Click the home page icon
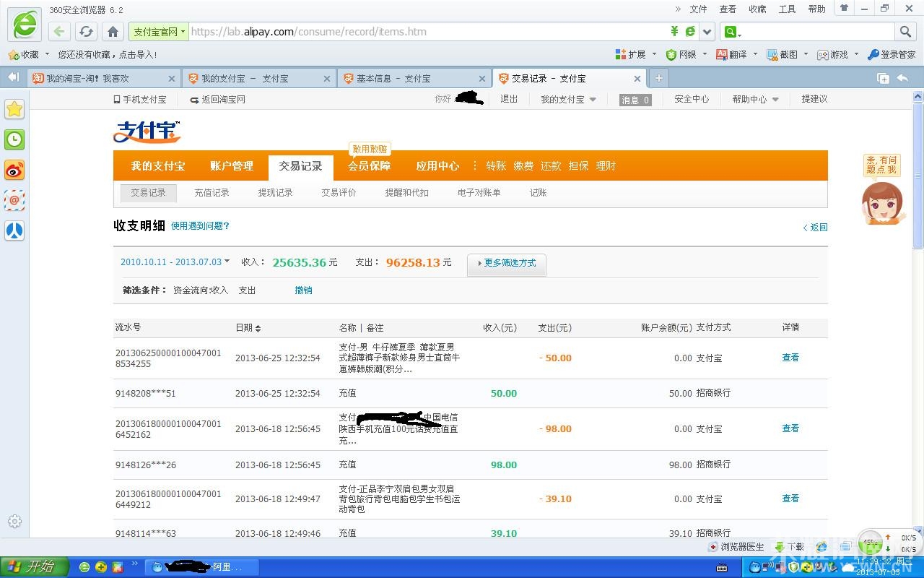Screen dimensions: 924x578 tap(113, 32)
